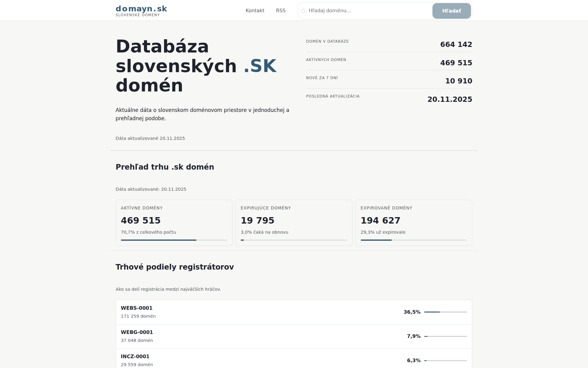Click the active domains progress bar
Screen dimensions: 588x368
point(174,240)
